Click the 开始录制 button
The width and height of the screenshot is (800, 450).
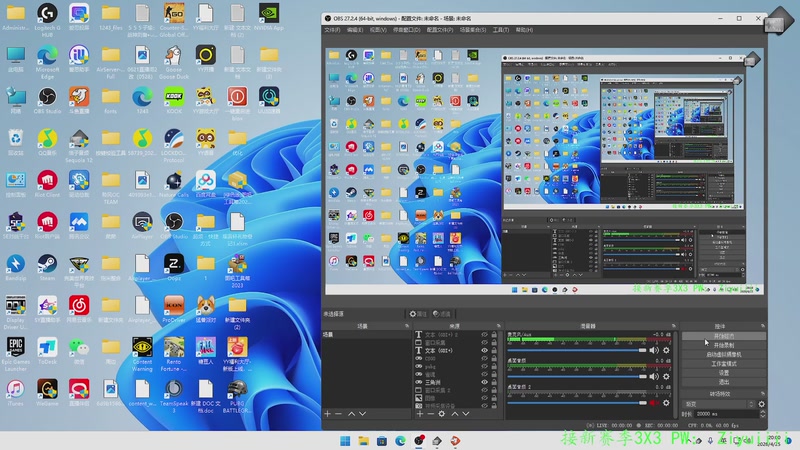tap(724, 346)
